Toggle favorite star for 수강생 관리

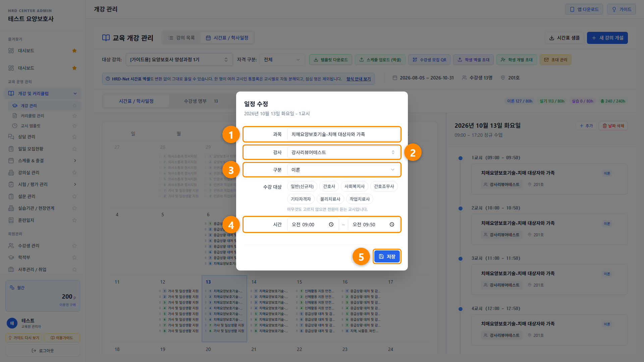point(74,246)
